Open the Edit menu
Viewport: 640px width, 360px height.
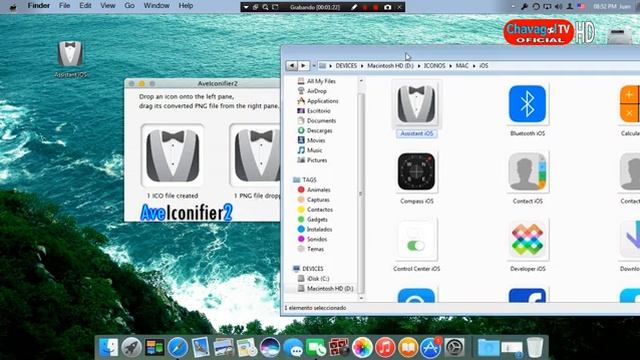click(x=85, y=6)
